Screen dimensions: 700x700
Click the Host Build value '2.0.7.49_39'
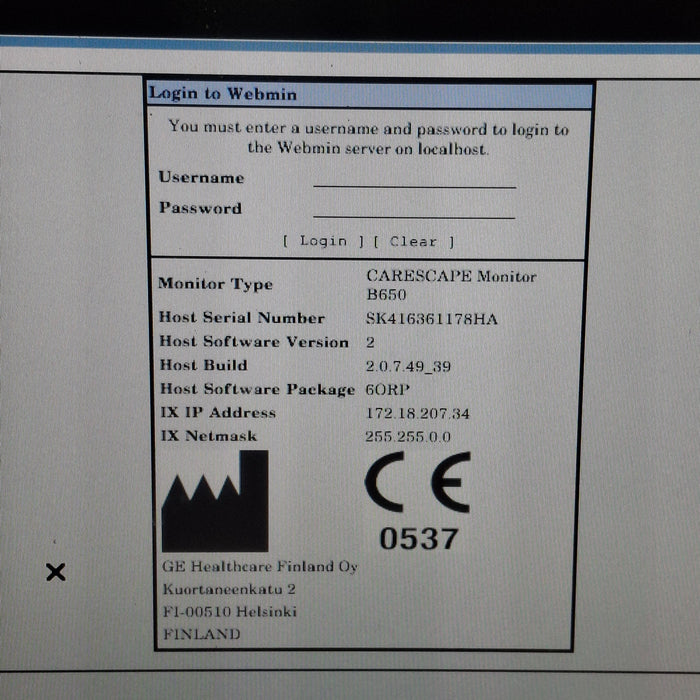pos(408,367)
